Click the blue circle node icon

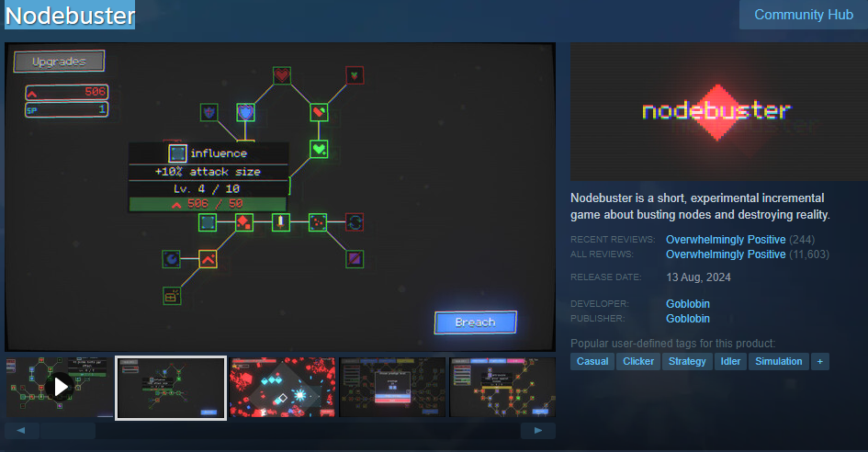tap(171, 259)
